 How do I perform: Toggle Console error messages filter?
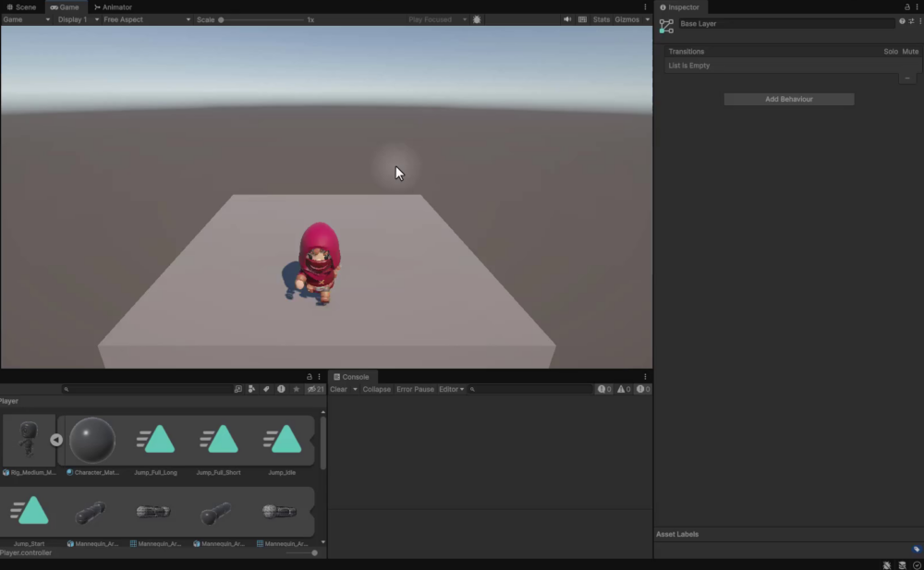click(643, 389)
